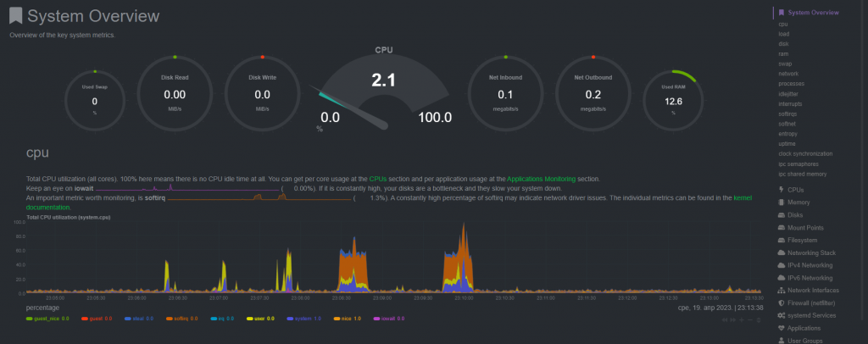
Task: Open the green CPUs link in description
Action: [x=379, y=180]
